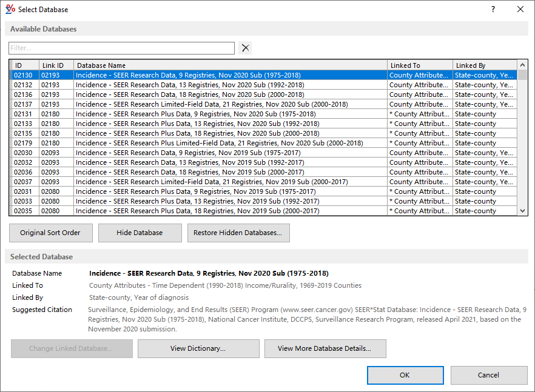View More Database Details

325,348
